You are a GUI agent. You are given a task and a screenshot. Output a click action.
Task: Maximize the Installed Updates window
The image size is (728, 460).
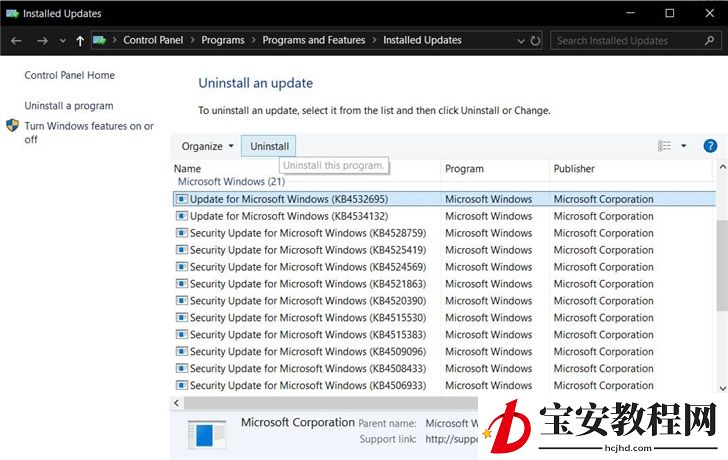pos(670,13)
